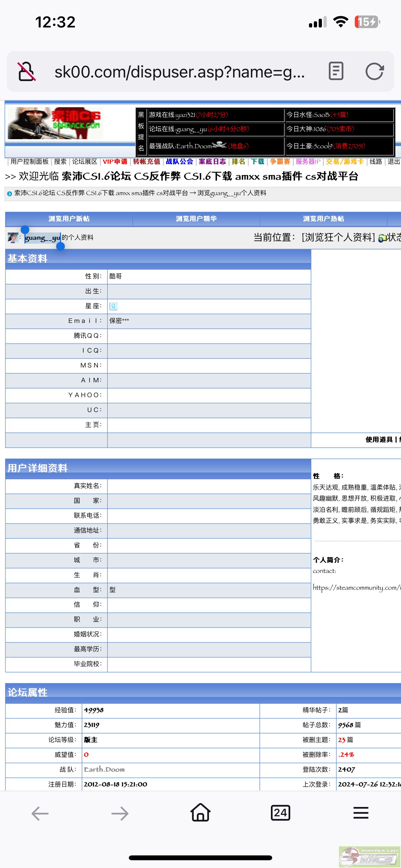Tap the Earth.Doom team name link
This screenshot has width=401, height=868.
[104, 769]
